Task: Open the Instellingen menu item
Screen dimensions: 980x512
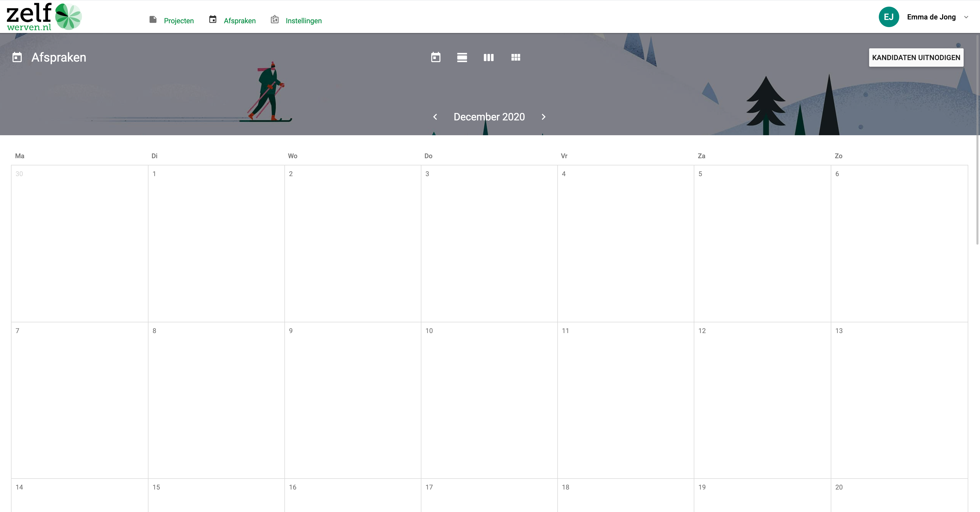Action: (304, 21)
